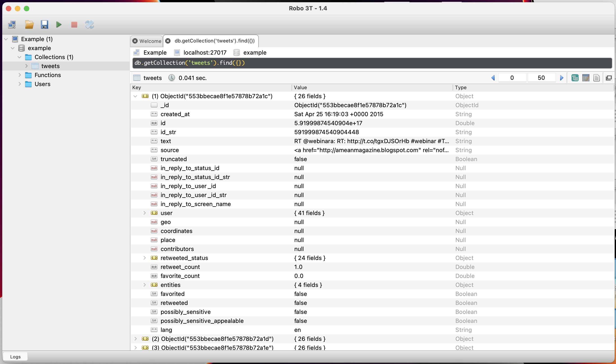
Task: Select the coordinates field row
Action: tap(372, 231)
